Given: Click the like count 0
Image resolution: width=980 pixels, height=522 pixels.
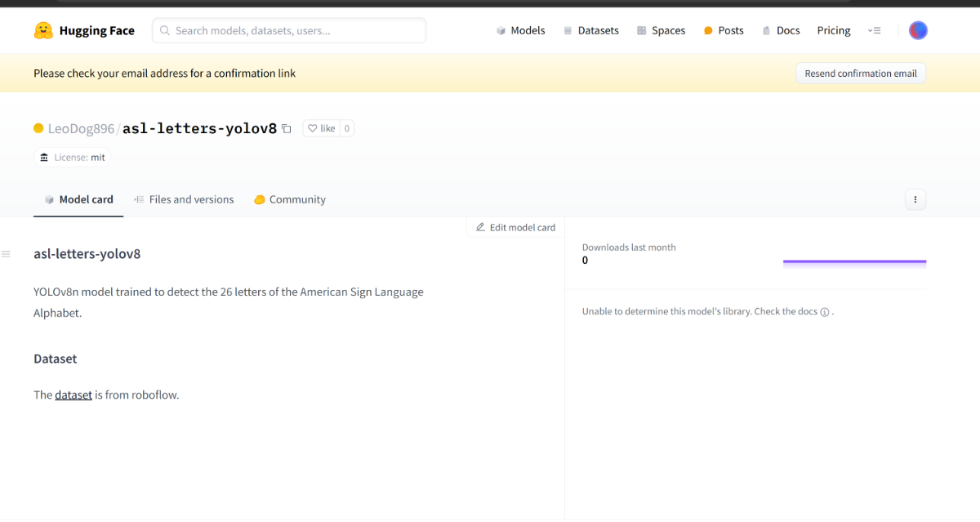Looking at the screenshot, I should click(x=346, y=128).
